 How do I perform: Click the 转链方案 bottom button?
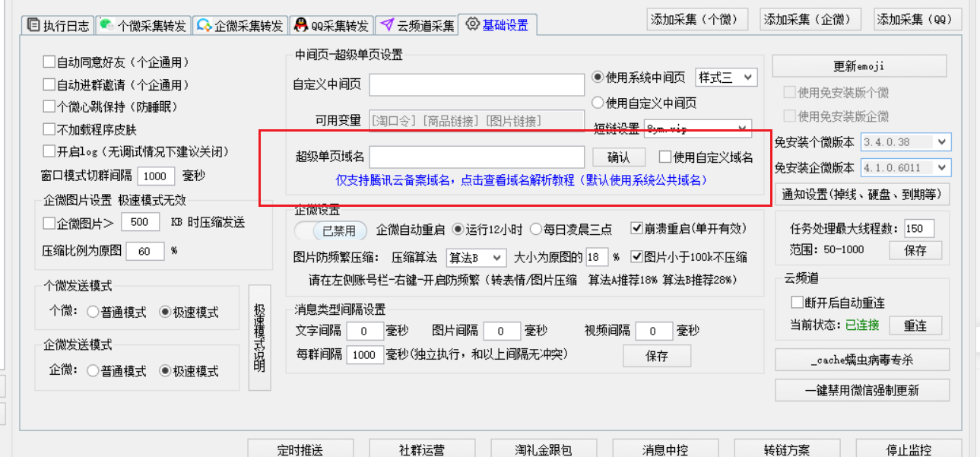787,449
